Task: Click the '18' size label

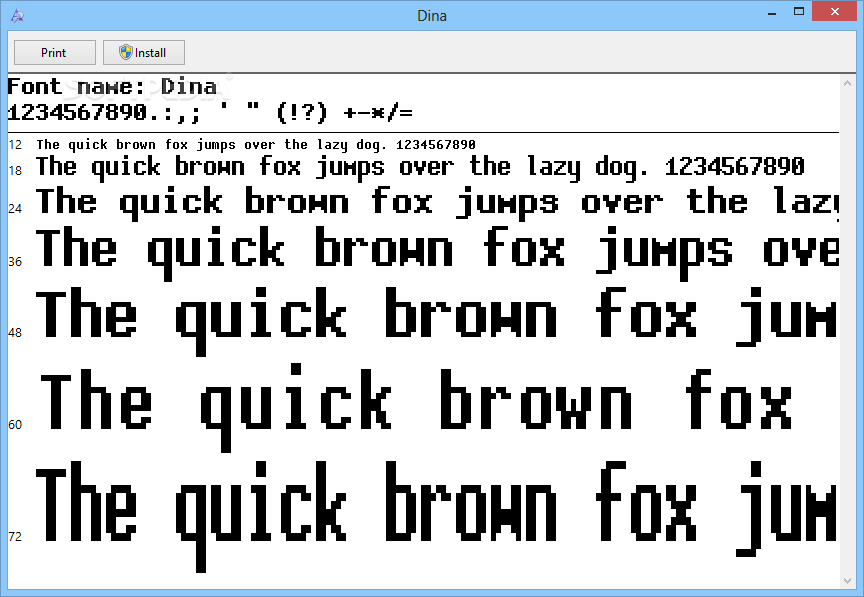Action: tap(15, 170)
